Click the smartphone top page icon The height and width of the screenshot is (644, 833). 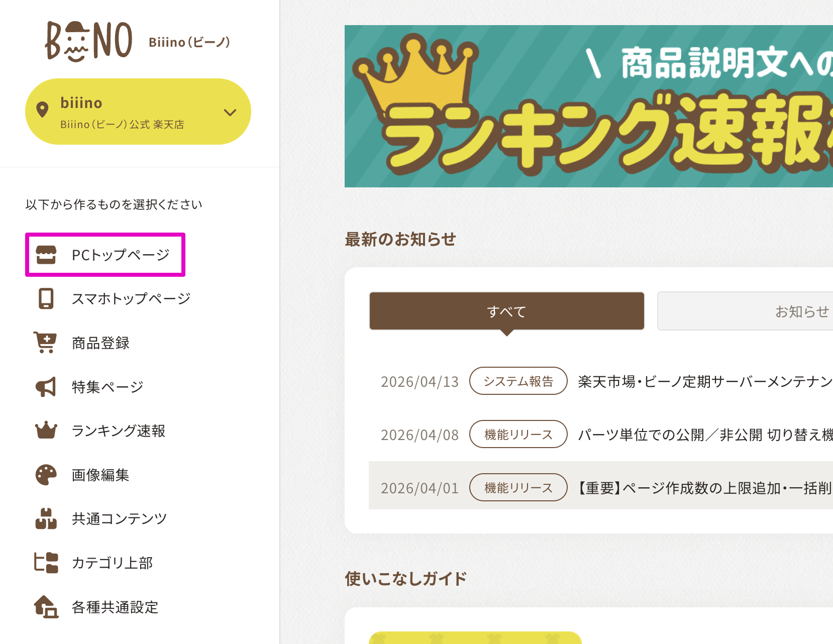46,298
